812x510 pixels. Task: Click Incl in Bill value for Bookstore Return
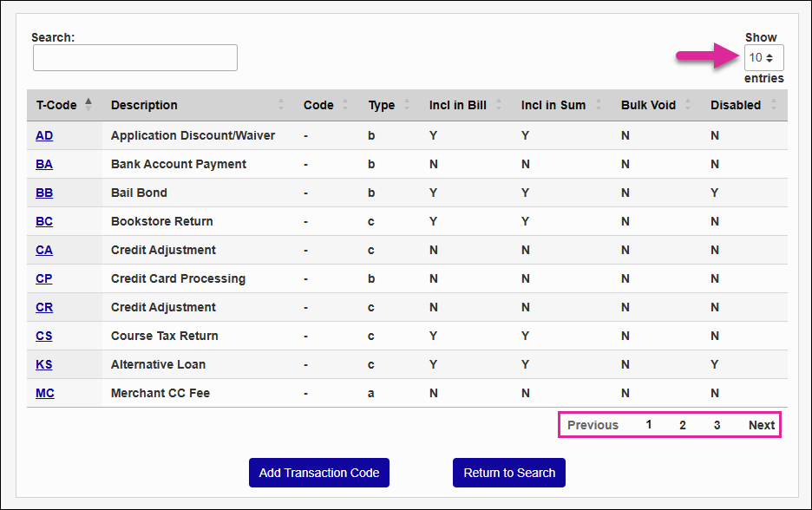(434, 221)
